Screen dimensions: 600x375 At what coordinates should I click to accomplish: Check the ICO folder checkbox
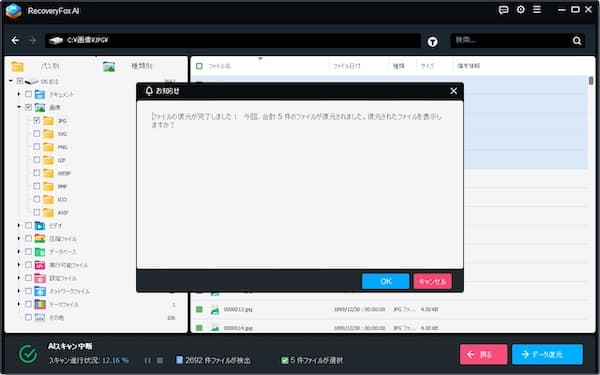(x=37, y=199)
